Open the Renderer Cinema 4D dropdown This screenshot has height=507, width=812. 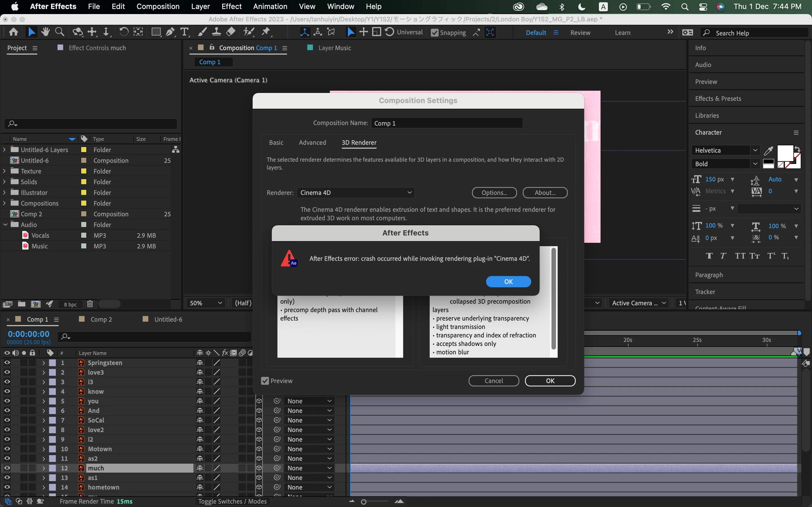click(x=355, y=192)
